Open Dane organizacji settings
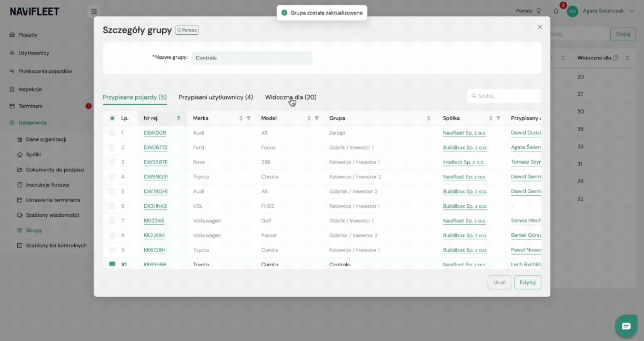 click(x=46, y=139)
